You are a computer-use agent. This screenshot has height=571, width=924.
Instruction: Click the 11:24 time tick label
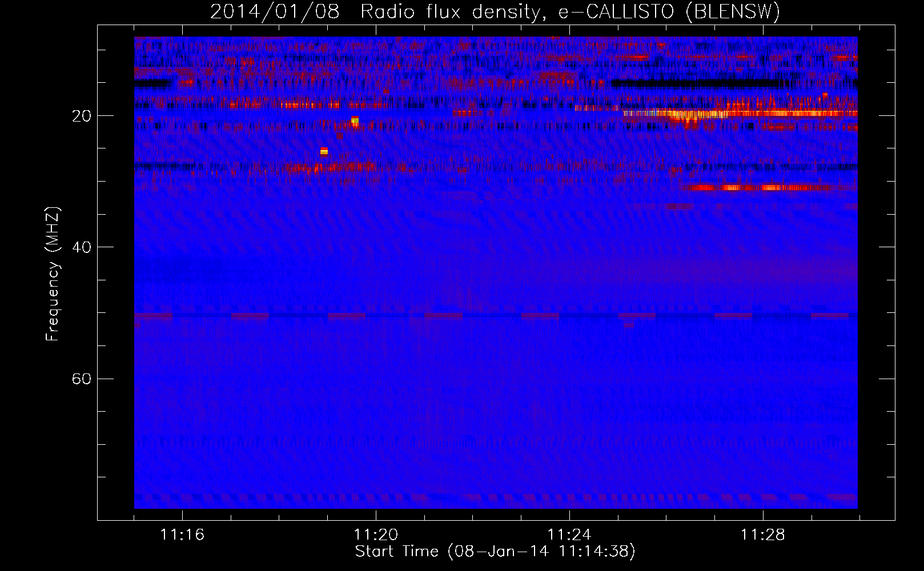[569, 535]
